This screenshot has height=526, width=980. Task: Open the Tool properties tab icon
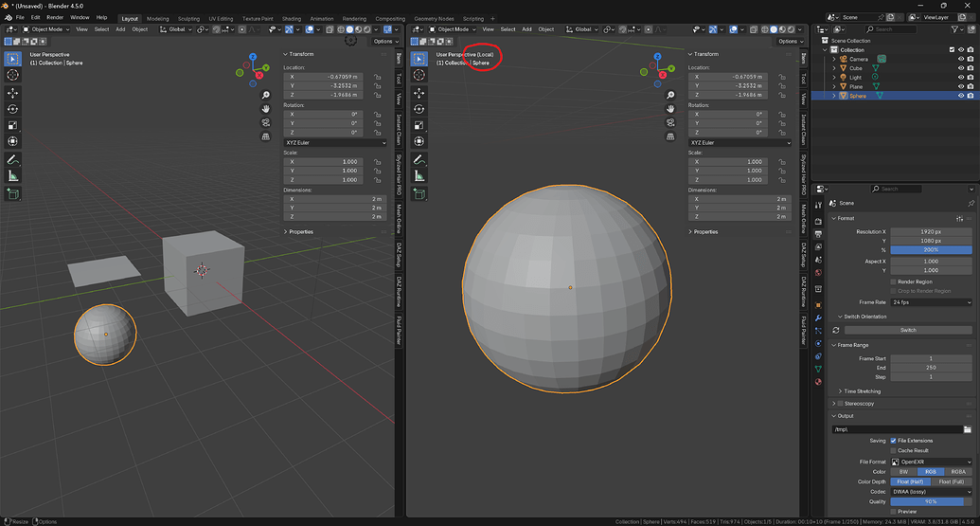818,205
